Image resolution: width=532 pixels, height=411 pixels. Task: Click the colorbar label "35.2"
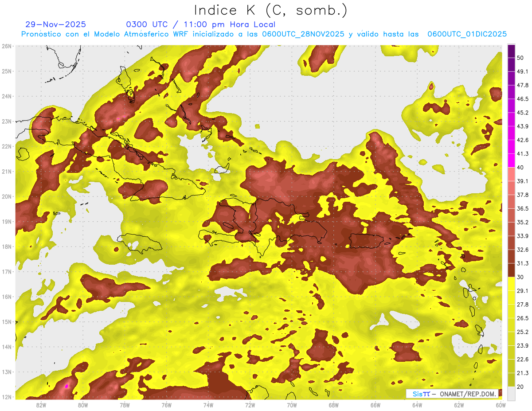pos(523,222)
